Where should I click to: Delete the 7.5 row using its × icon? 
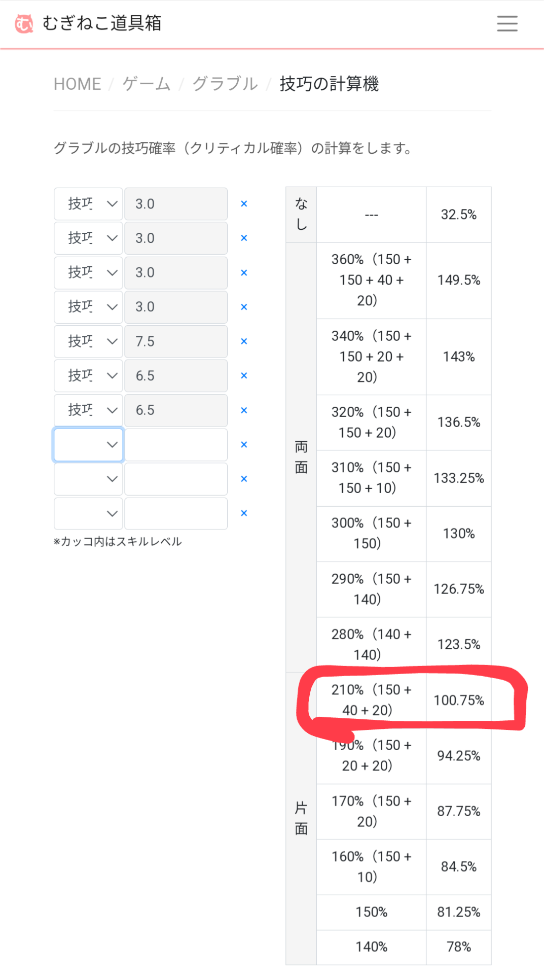[x=244, y=341]
